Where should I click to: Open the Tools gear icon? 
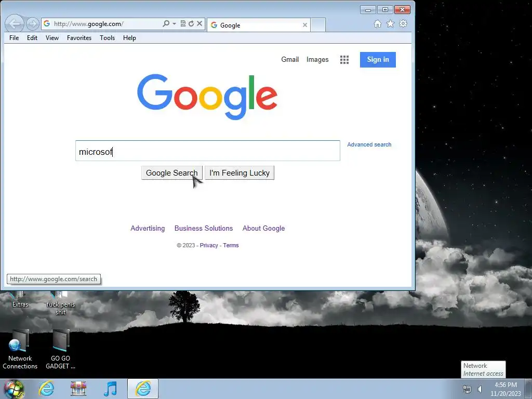403,24
